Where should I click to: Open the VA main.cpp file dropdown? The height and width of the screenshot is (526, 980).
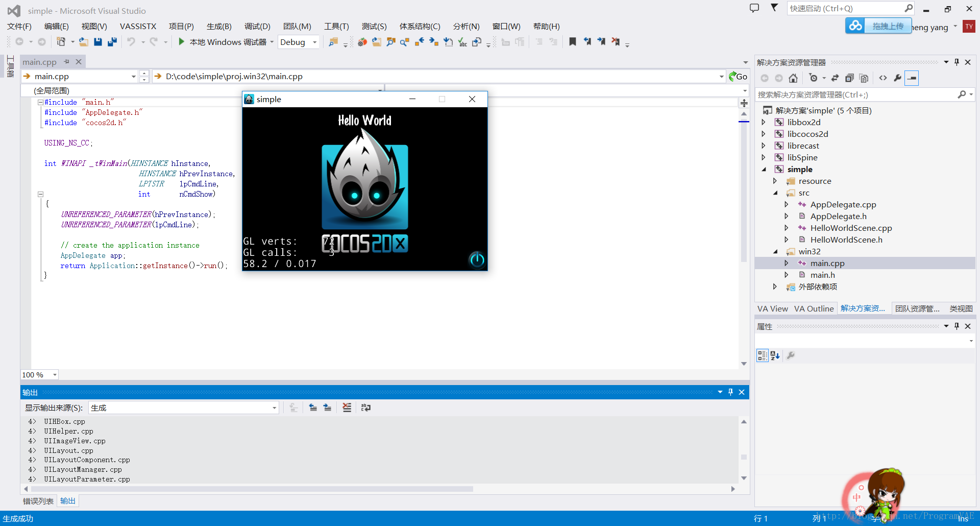point(134,77)
